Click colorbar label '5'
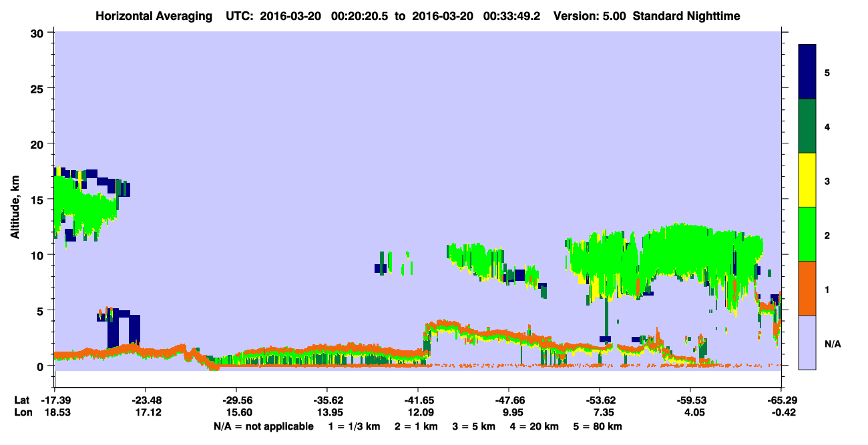 (827, 72)
